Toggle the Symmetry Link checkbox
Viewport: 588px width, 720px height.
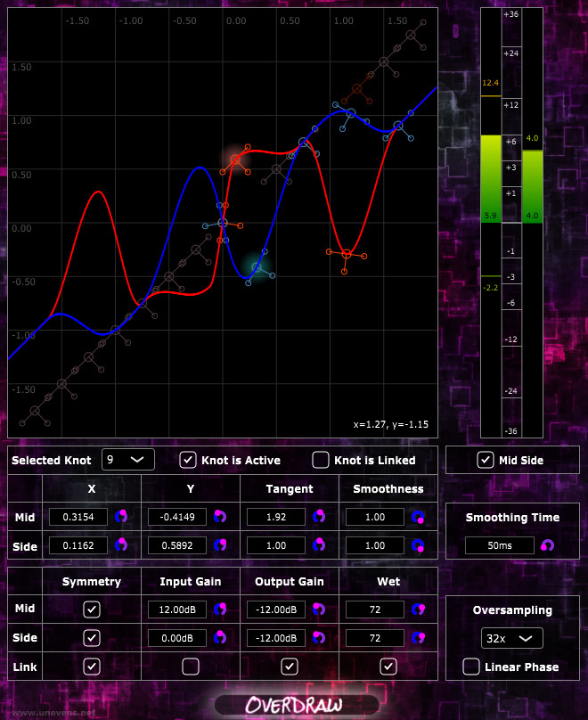tap(92, 667)
